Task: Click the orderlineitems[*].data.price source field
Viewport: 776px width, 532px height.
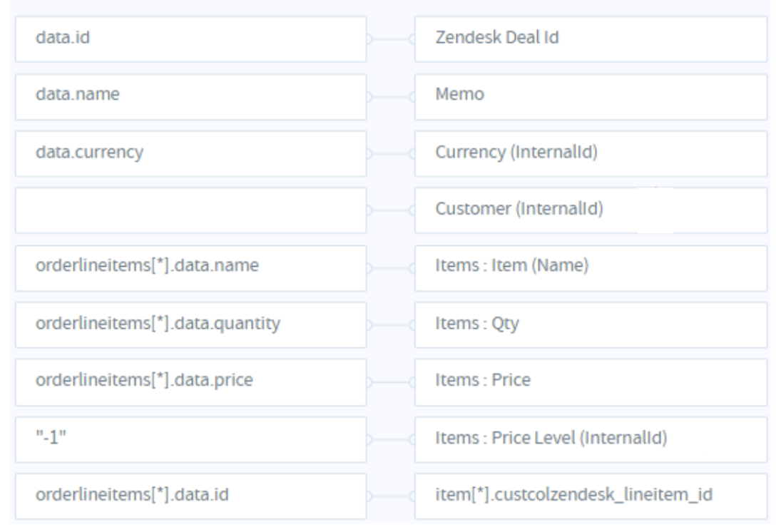Action: tap(190, 382)
